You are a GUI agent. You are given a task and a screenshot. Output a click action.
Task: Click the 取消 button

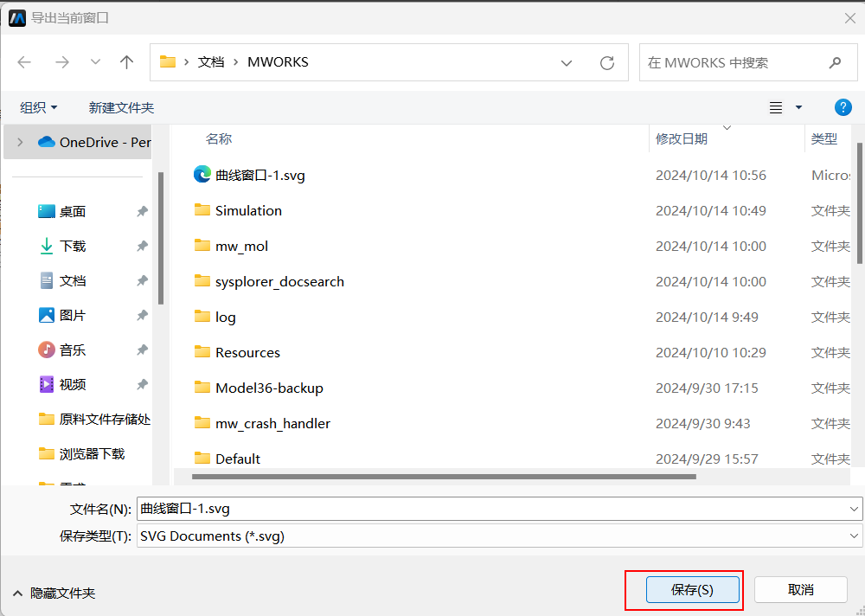(x=800, y=590)
